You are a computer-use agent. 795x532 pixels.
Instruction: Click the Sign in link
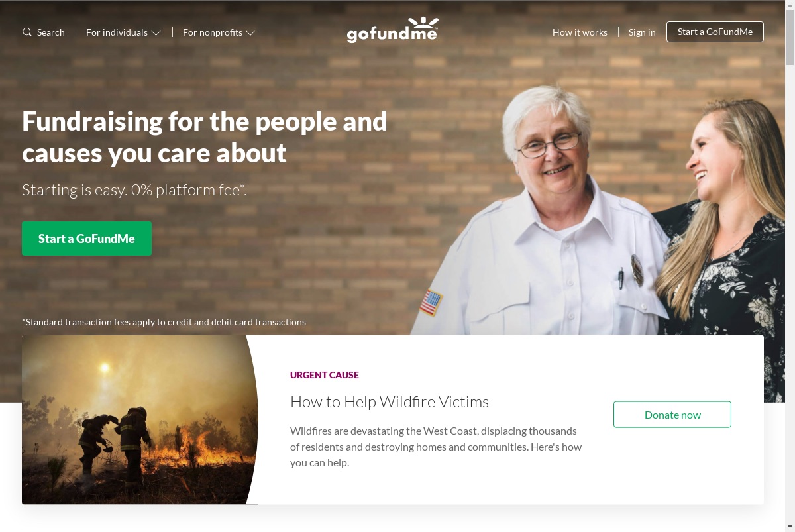click(642, 32)
